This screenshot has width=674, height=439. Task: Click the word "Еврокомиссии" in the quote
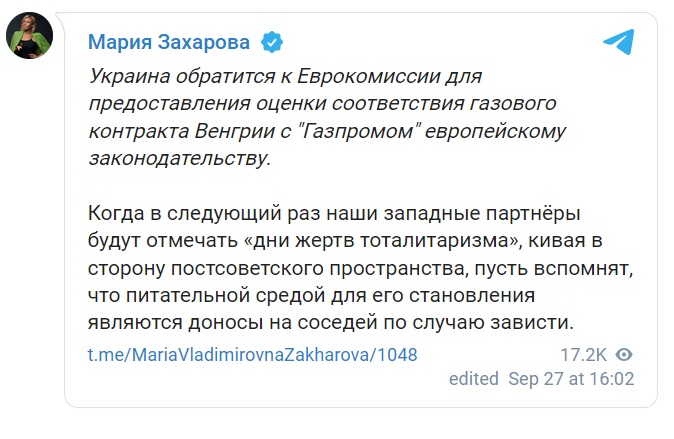click(x=368, y=77)
